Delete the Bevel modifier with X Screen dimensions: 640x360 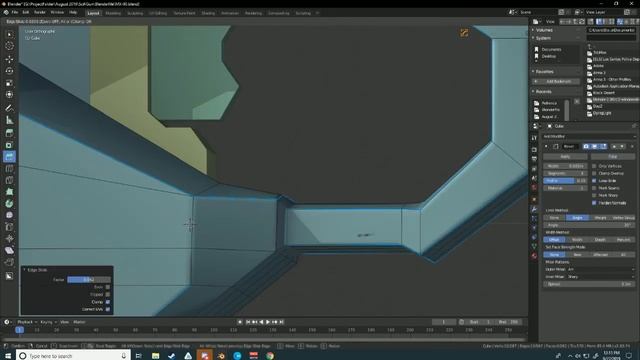(632, 146)
